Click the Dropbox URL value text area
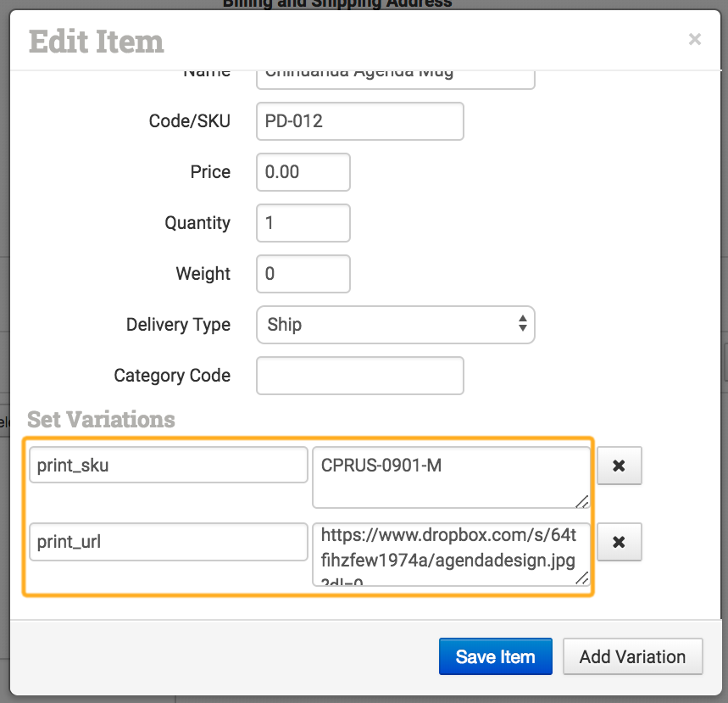The image size is (728, 703). (x=449, y=553)
